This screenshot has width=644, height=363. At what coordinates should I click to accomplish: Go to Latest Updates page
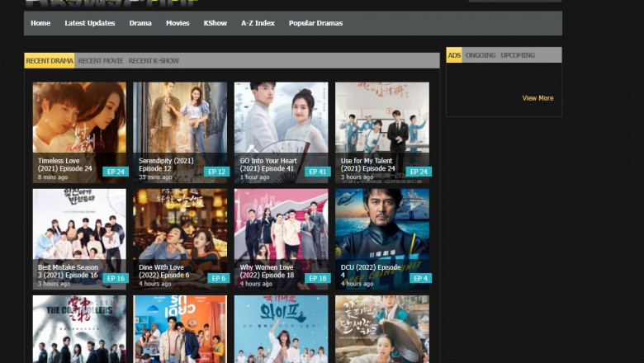(x=90, y=23)
